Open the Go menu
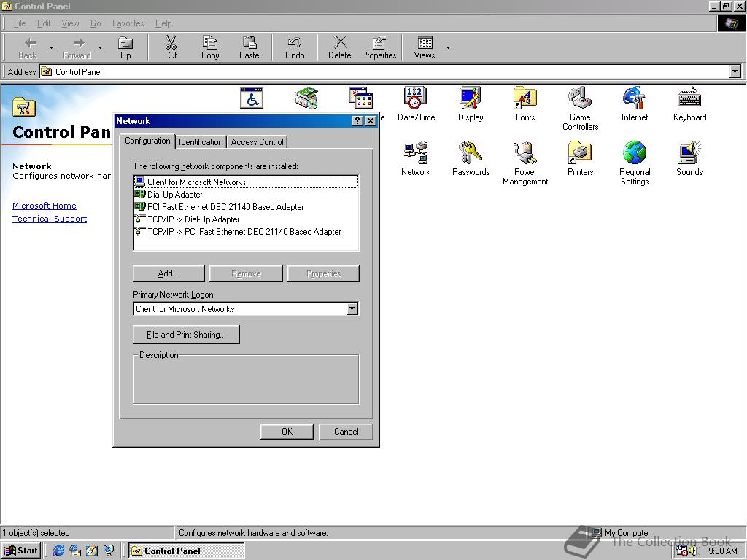747x560 pixels. (x=96, y=23)
